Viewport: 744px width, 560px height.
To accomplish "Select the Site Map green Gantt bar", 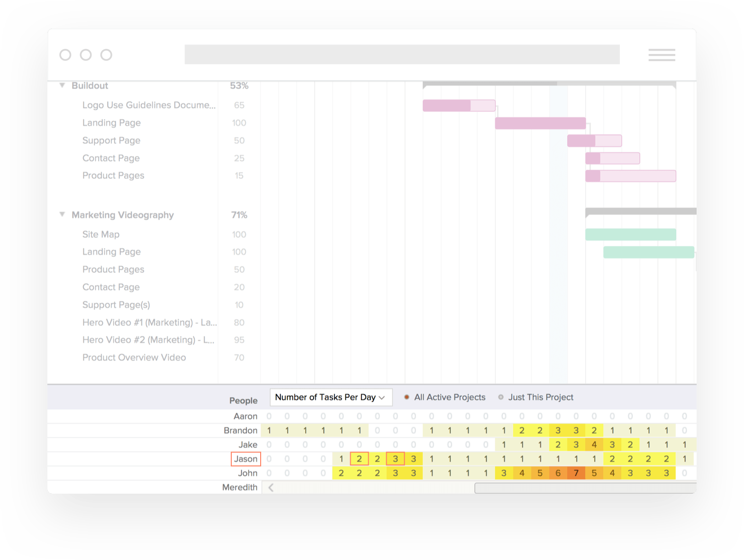I will tap(630, 235).
